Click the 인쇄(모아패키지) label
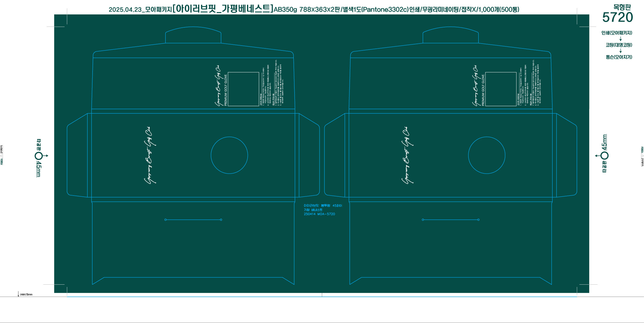 [x=617, y=33]
